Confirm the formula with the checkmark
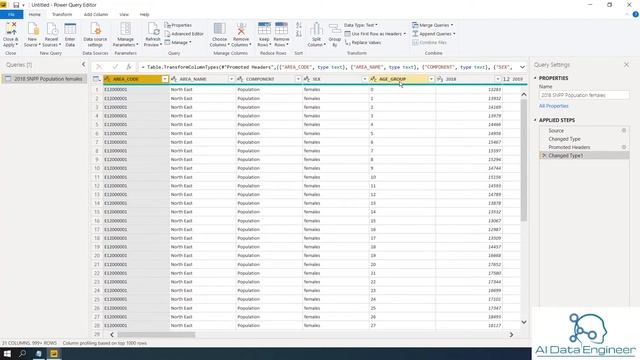640x360 pixels. click(x=115, y=67)
